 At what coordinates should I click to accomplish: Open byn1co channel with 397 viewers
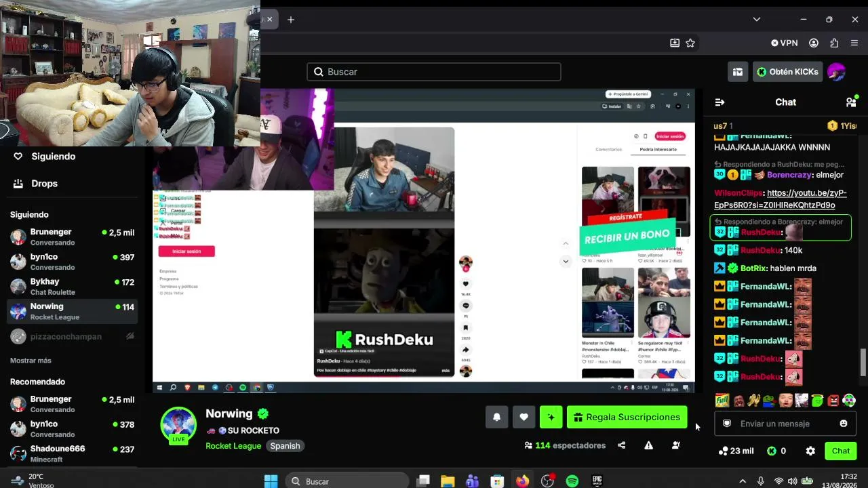click(72, 262)
